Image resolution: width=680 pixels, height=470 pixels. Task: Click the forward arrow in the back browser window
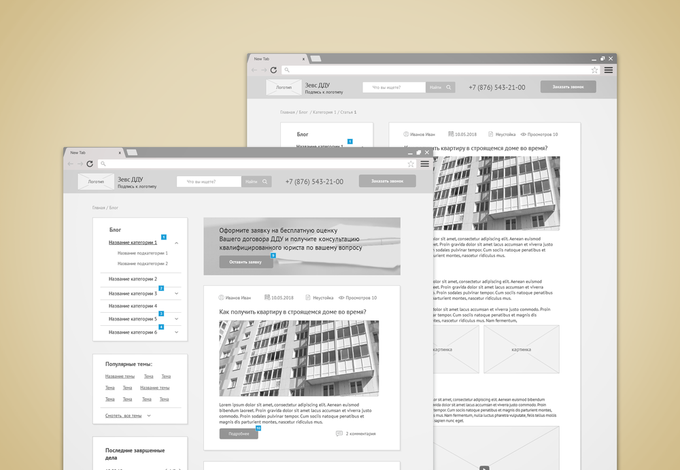[264, 70]
